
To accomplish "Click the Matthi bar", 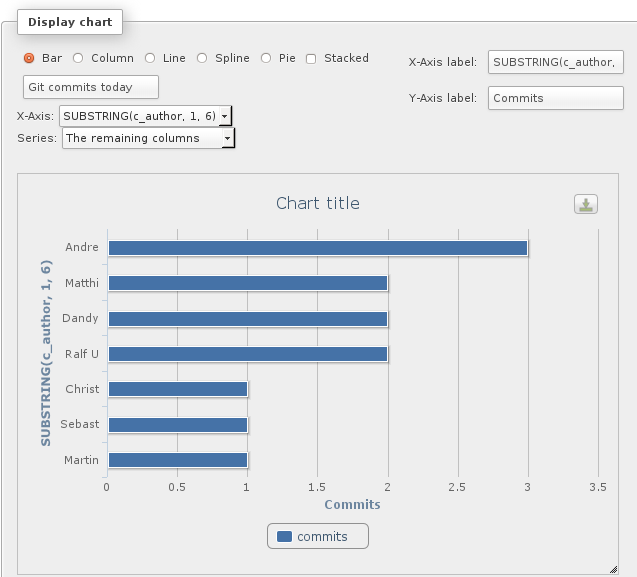I will (x=248, y=283).
